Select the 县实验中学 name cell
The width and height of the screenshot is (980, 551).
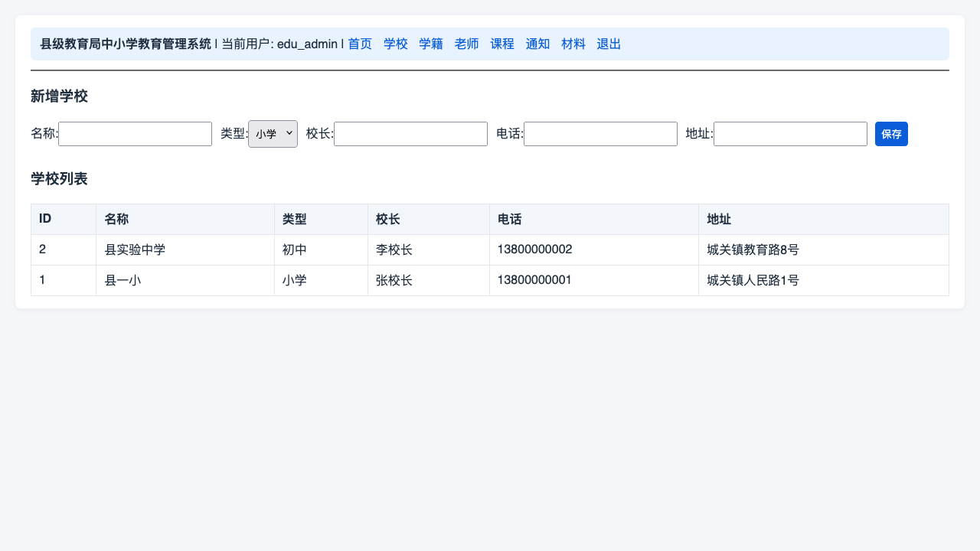point(185,249)
